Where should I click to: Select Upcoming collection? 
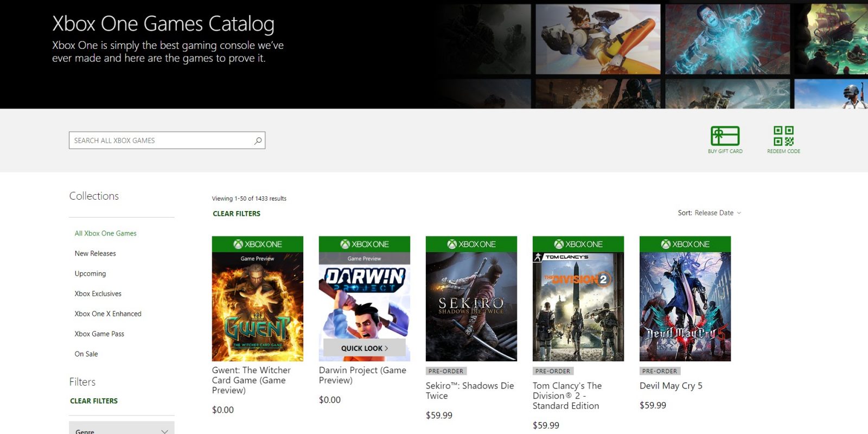pyautogui.click(x=90, y=273)
